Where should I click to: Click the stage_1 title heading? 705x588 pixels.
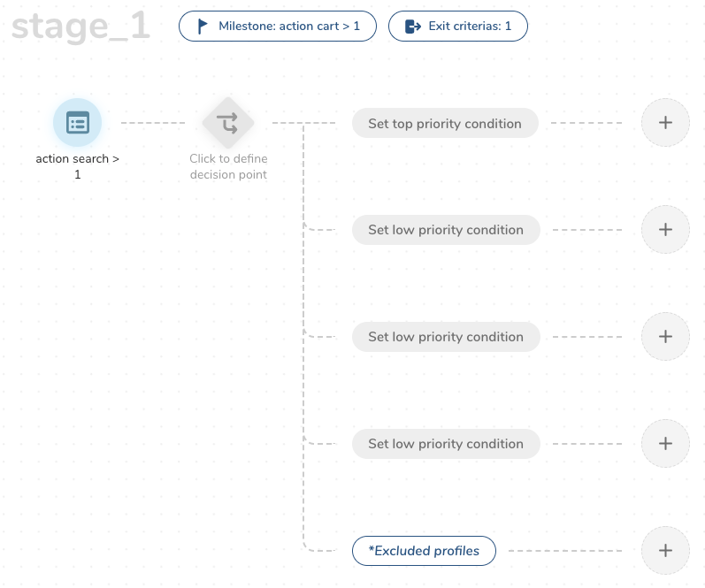(81, 27)
